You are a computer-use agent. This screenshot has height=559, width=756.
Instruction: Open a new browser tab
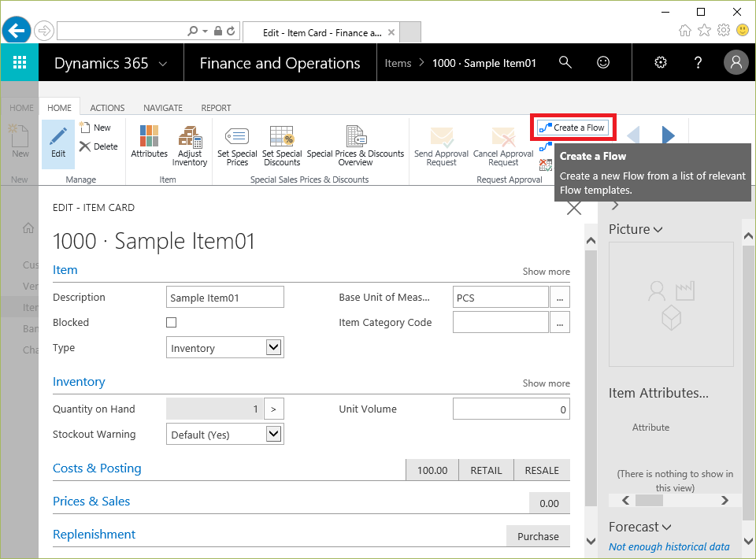(x=410, y=32)
